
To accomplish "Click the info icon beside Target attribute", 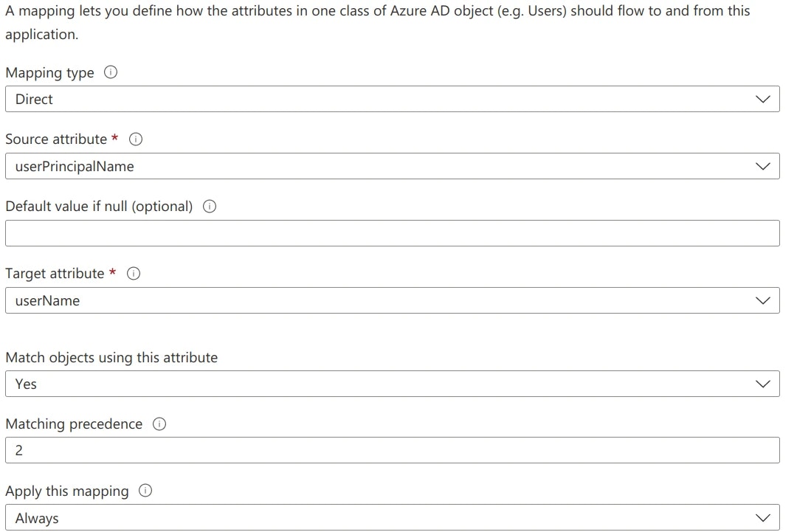I will point(134,274).
